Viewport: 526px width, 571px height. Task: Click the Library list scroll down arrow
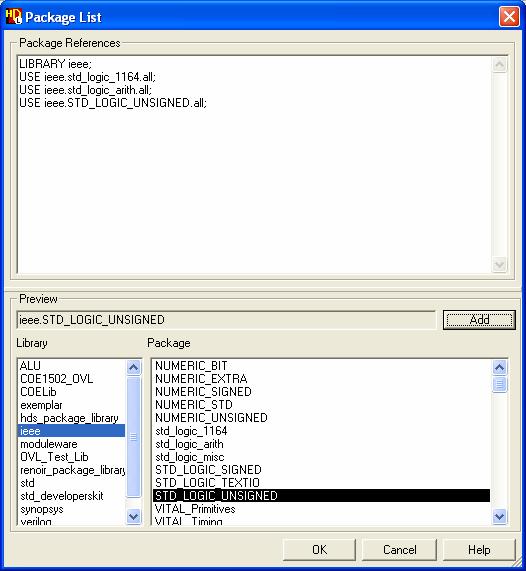tap(134, 516)
